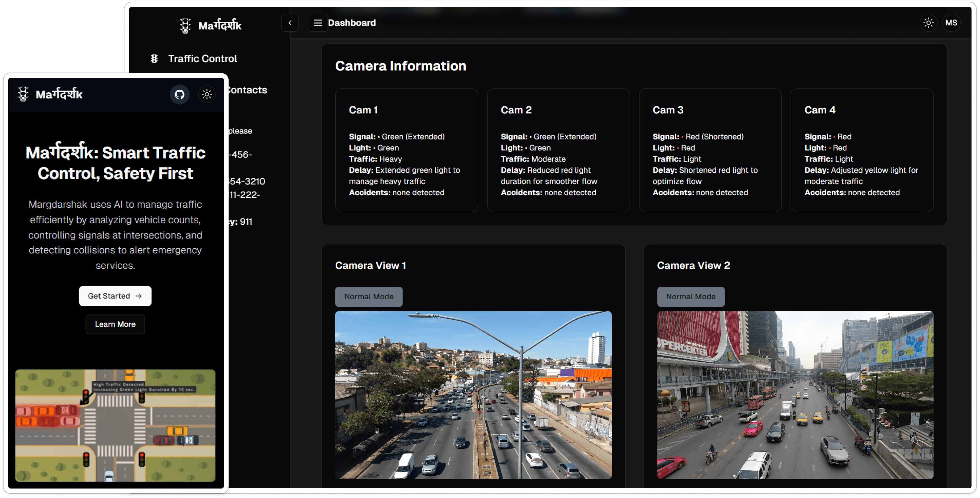Viewport: 980px width, 498px height.
Task: Click the Contacts item in dashboard sidebar
Action: [x=247, y=90]
